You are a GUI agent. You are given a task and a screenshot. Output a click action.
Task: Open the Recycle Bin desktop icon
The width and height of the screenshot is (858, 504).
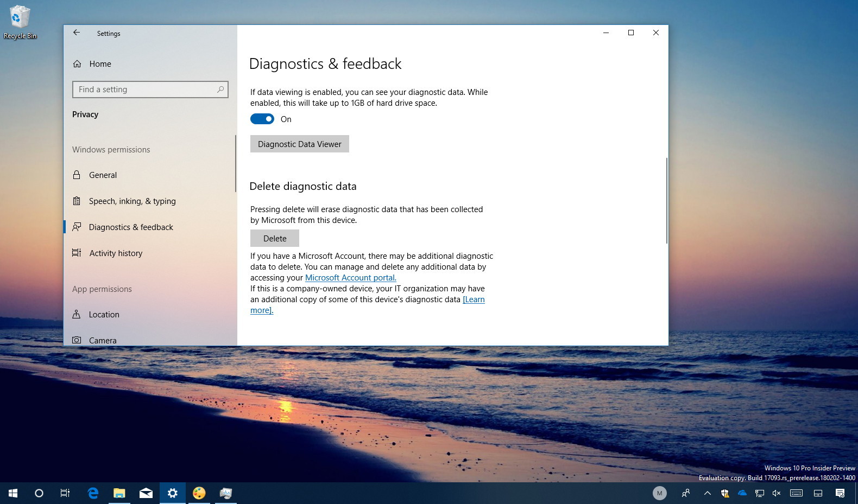click(20, 22)
